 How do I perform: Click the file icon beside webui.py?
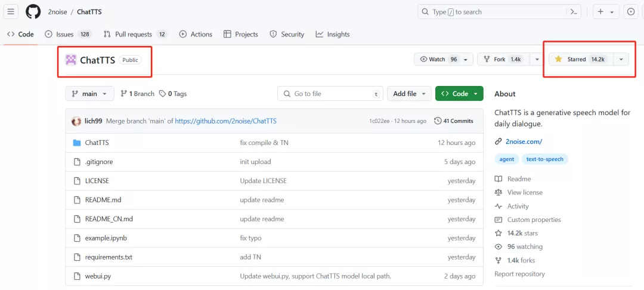click(x=76, y=276)
